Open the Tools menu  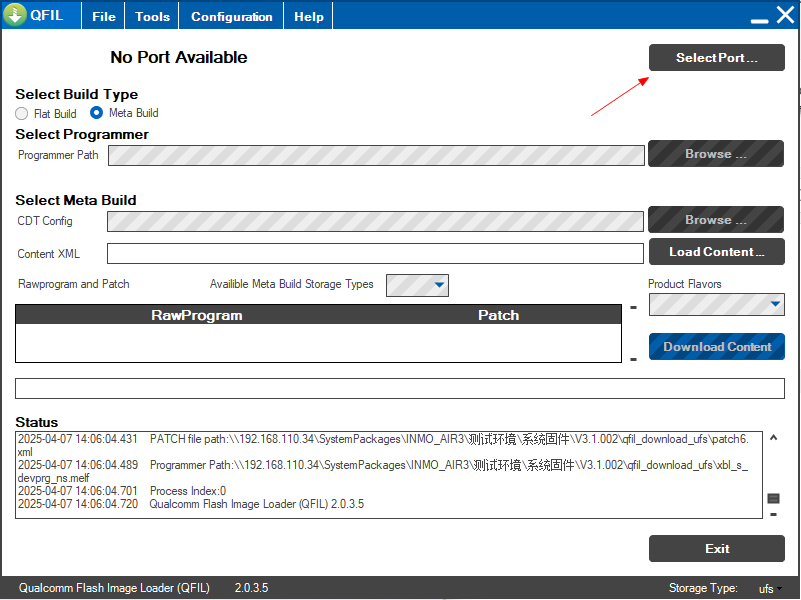pyautogui.click(x=152, y=17)
